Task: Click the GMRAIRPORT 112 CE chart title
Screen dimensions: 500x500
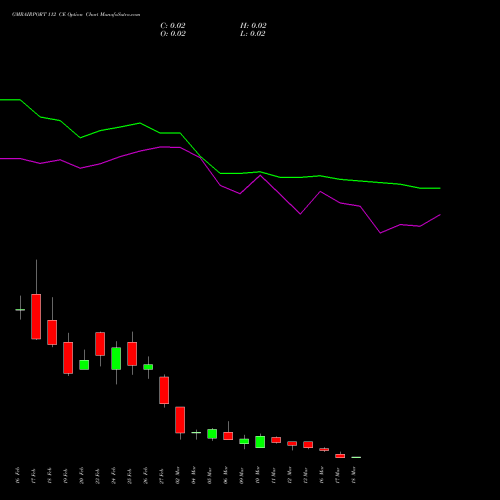Action: click(x=76, y=15)
